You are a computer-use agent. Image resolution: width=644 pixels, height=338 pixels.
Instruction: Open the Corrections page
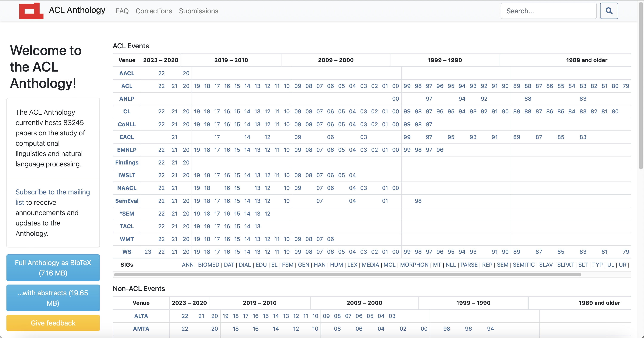coord(154,11)
